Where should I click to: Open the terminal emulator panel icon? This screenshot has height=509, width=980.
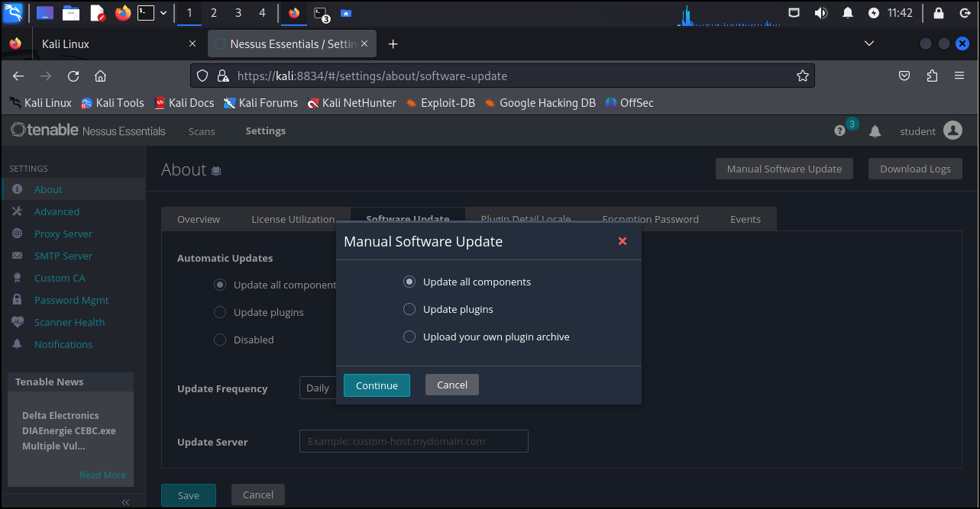click(x=146, y=13)
